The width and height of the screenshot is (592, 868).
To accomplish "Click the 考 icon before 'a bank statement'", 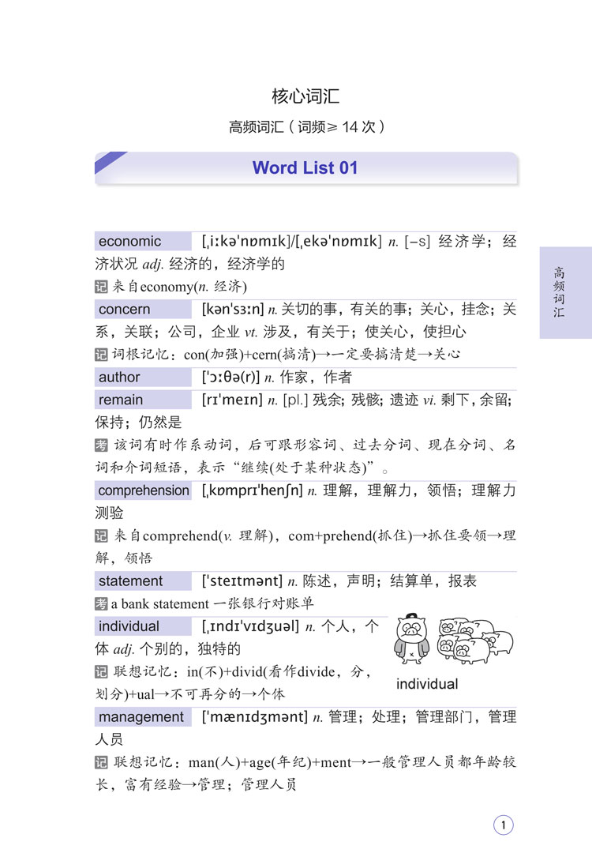I will [x=101, y=604].
